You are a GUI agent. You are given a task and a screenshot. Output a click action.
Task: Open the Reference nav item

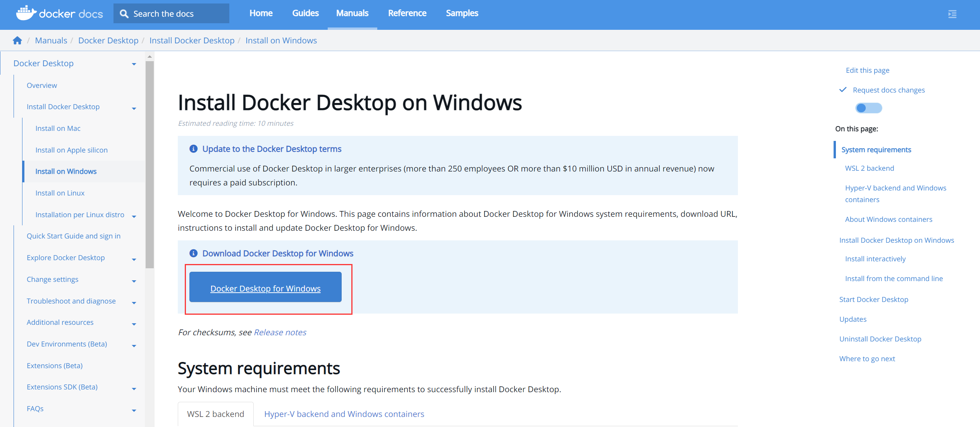click(407, 13)
